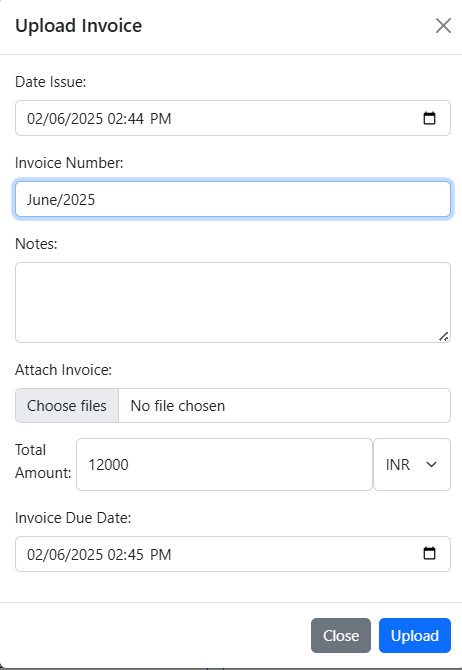
Task: Select the PM segment in Date Issue
Action: (x=160, y=118)
